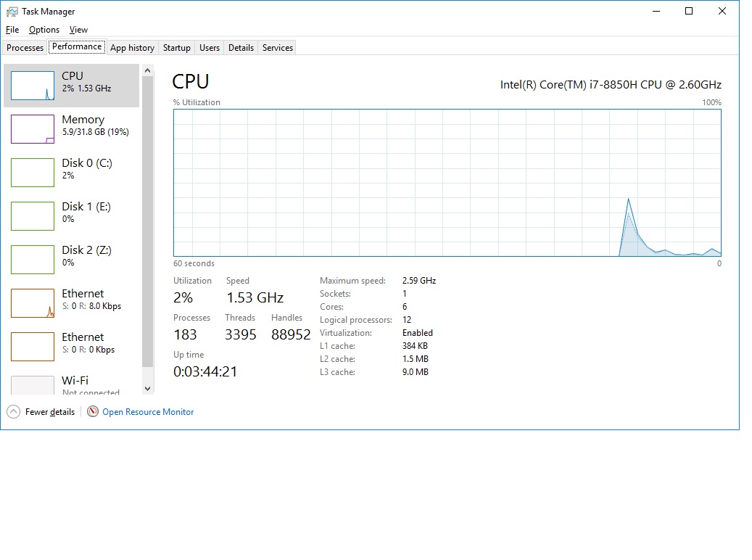
Task: Click the Virtualization Enabled value
Action: coord(418,332)
